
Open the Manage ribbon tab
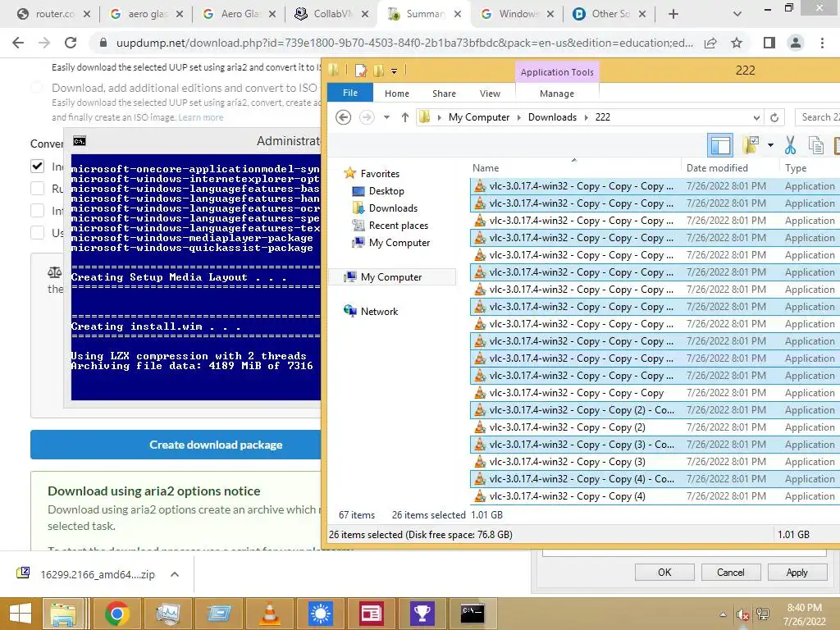(557, 94)
